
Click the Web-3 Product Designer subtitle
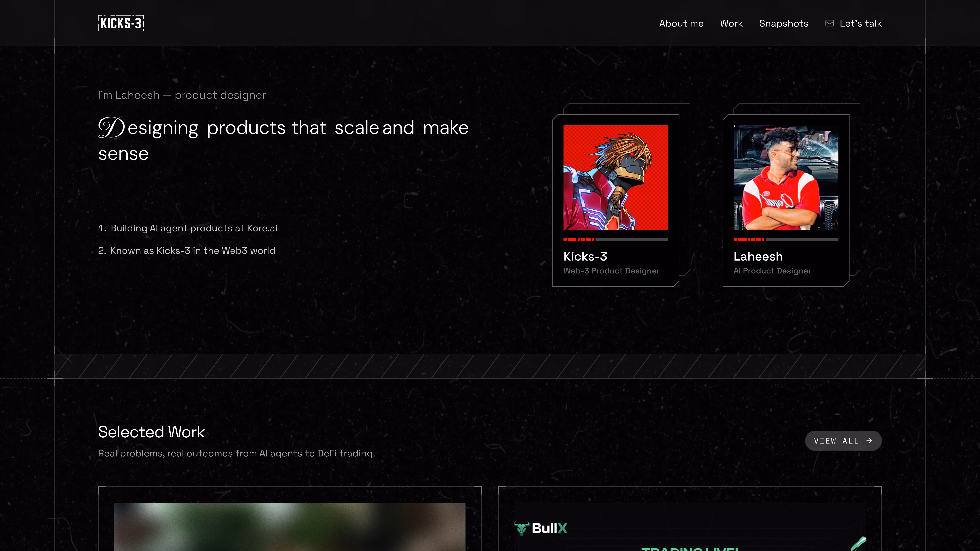click(x=611, y=271)
